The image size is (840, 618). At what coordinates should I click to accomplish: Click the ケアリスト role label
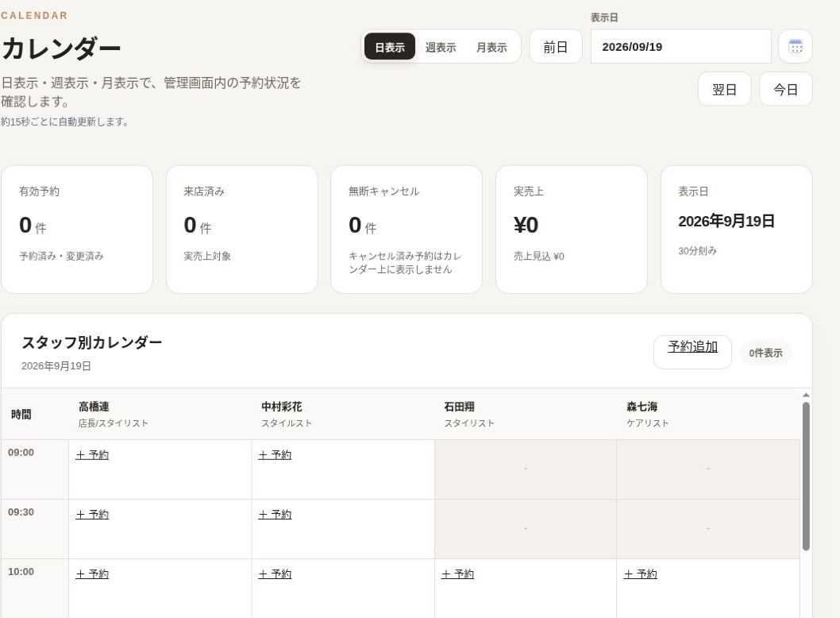648,423
